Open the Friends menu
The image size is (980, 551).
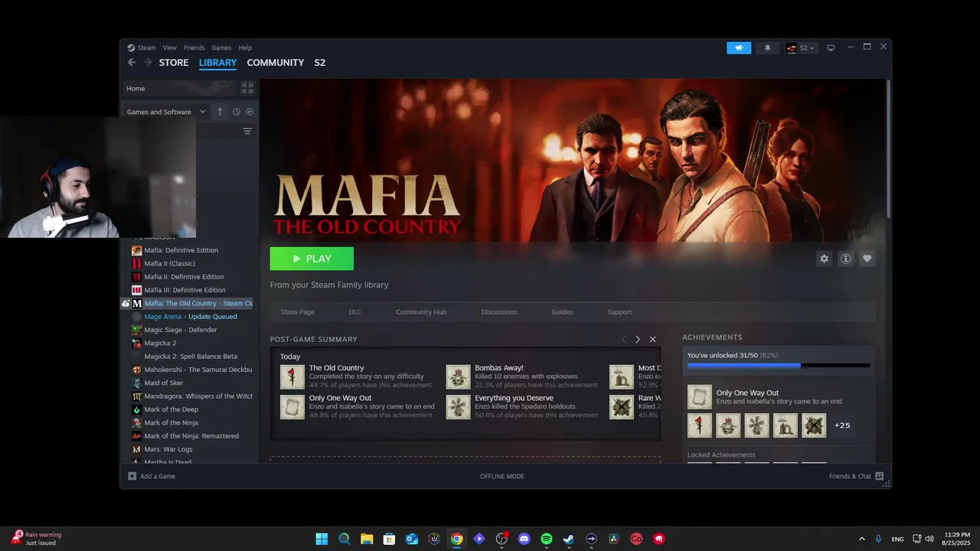(194, 47)
